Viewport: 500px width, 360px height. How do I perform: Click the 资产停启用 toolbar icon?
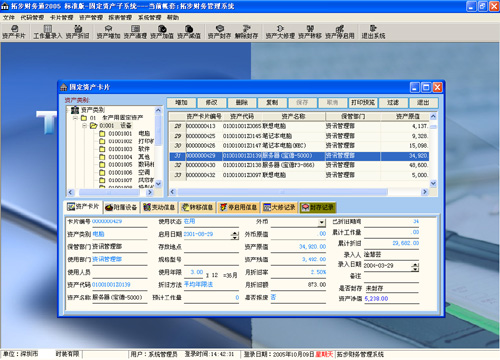tap(340, 32)
